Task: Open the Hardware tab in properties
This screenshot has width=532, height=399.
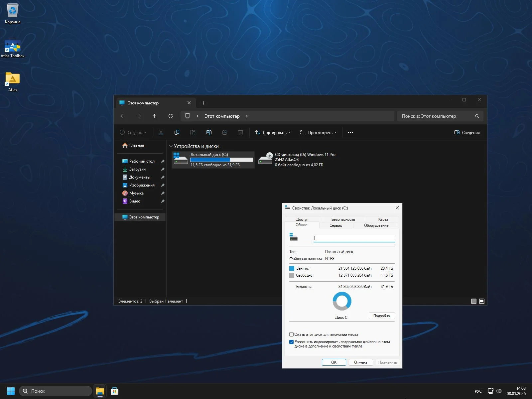Action: coord(376,225)
